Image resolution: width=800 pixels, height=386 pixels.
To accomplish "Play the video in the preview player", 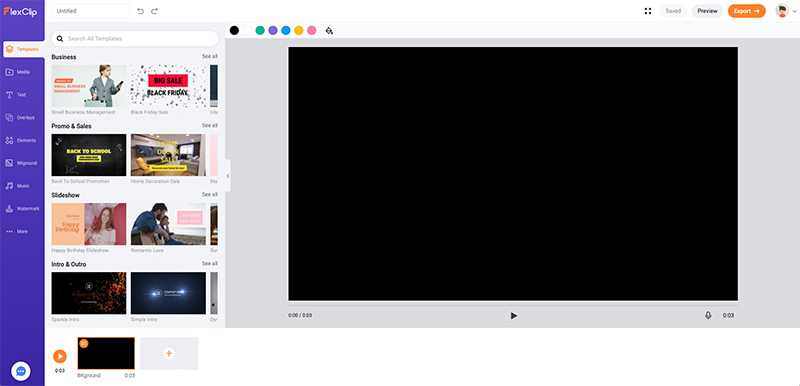I will click(x=513, y=316).
